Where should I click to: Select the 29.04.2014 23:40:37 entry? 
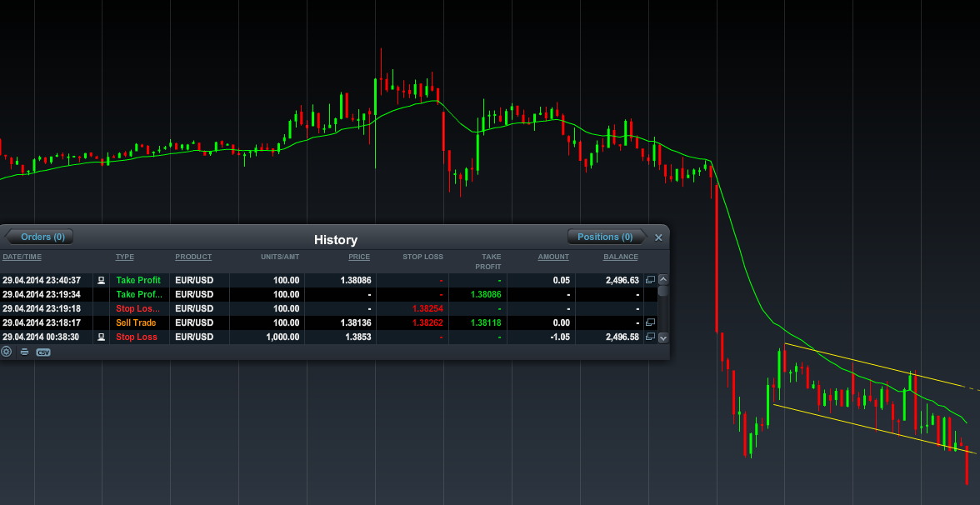(x=328, y=280)
